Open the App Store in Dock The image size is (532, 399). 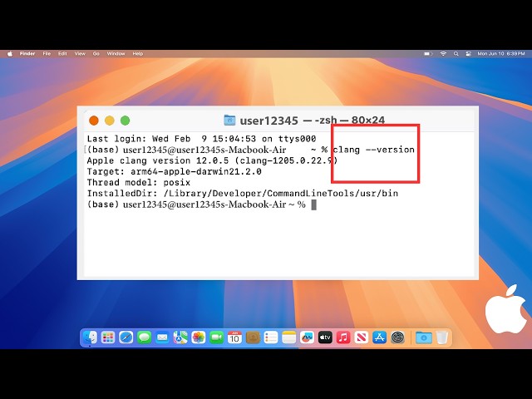click(x=379, y=337)
